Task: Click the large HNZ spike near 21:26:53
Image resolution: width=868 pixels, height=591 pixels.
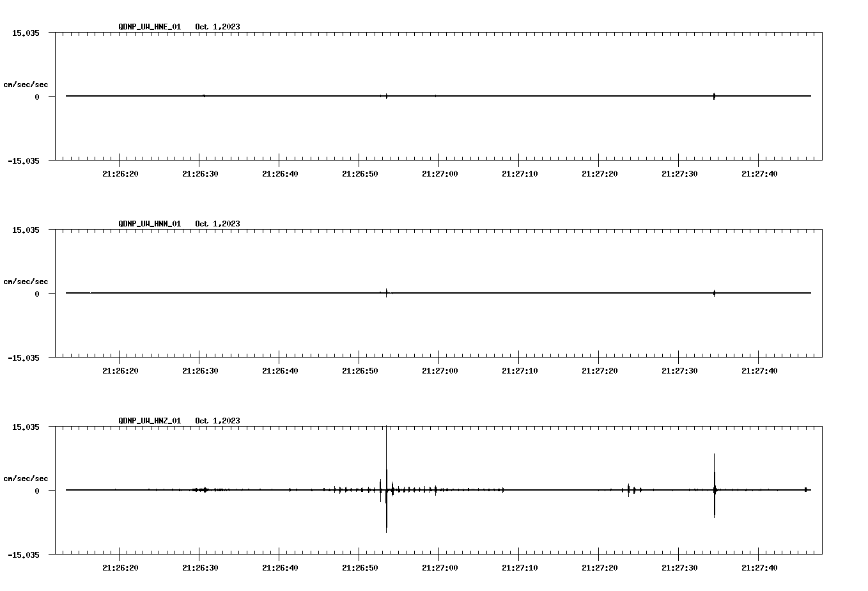Action: point(387,480)
